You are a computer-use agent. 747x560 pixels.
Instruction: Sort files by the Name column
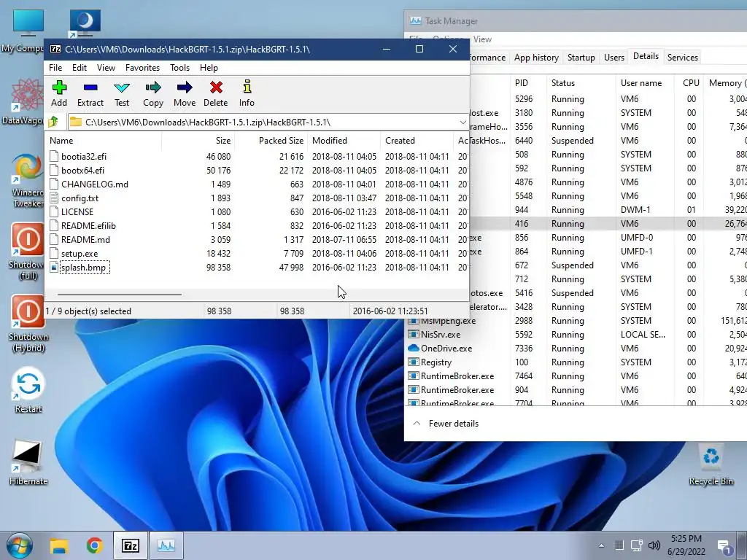click(104, 141)
